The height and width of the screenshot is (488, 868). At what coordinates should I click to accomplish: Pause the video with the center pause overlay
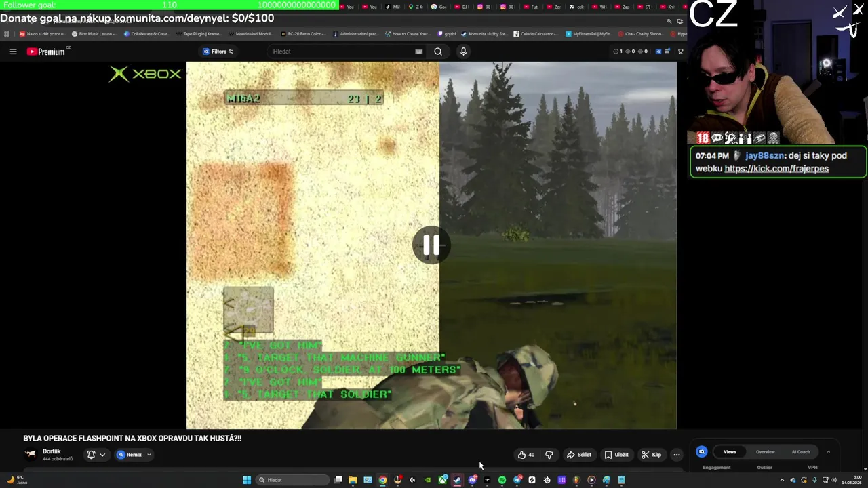tap(431, 245)
